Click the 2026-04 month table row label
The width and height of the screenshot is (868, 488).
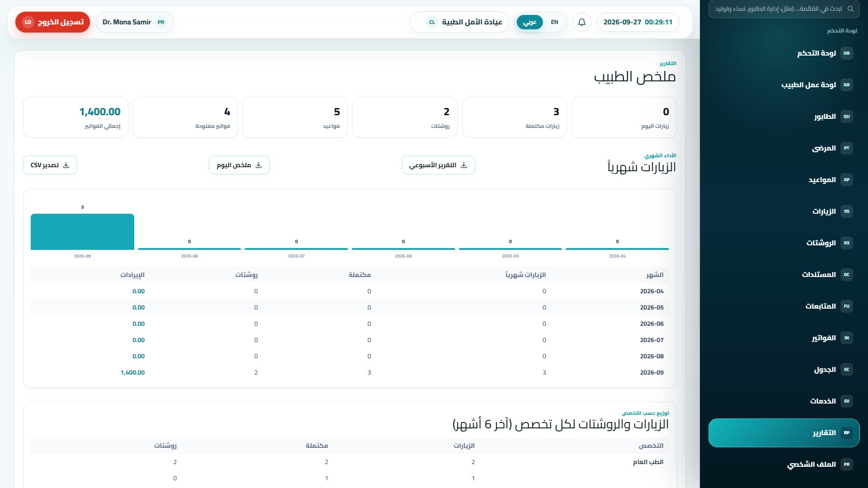pos(652,291)
